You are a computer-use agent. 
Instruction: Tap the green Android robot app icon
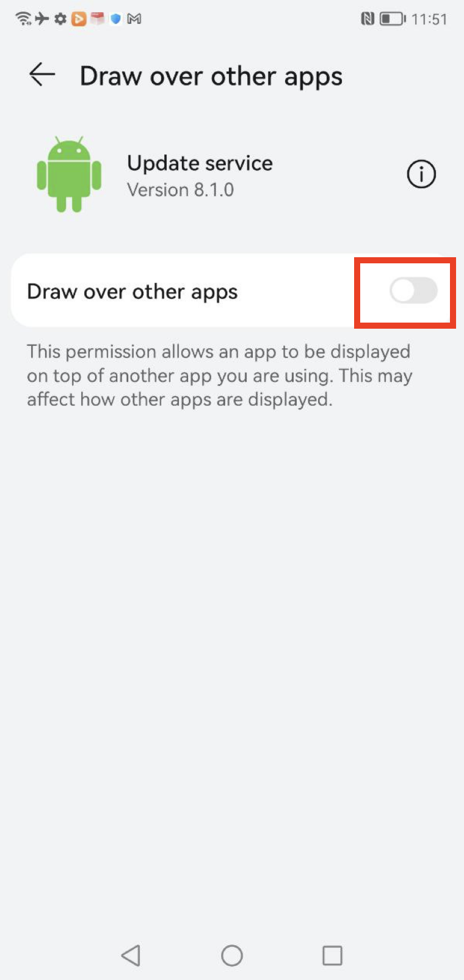coord(69,174)
